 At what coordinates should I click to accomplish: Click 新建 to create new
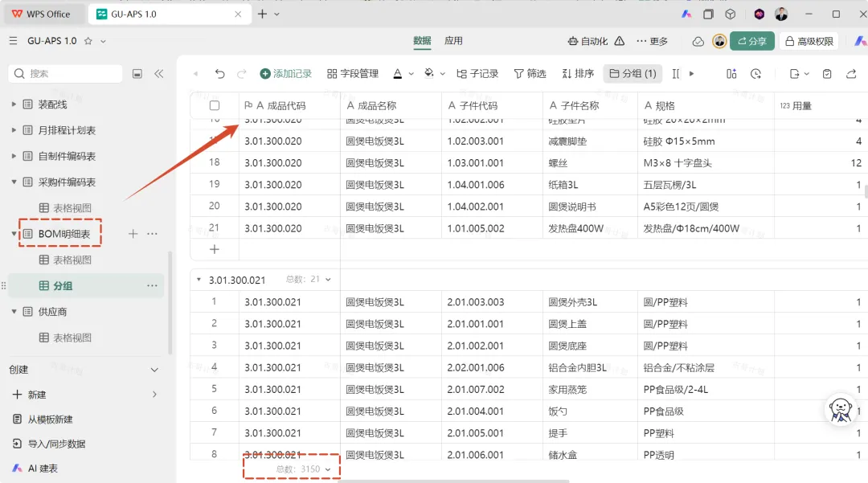coord(37,395)
